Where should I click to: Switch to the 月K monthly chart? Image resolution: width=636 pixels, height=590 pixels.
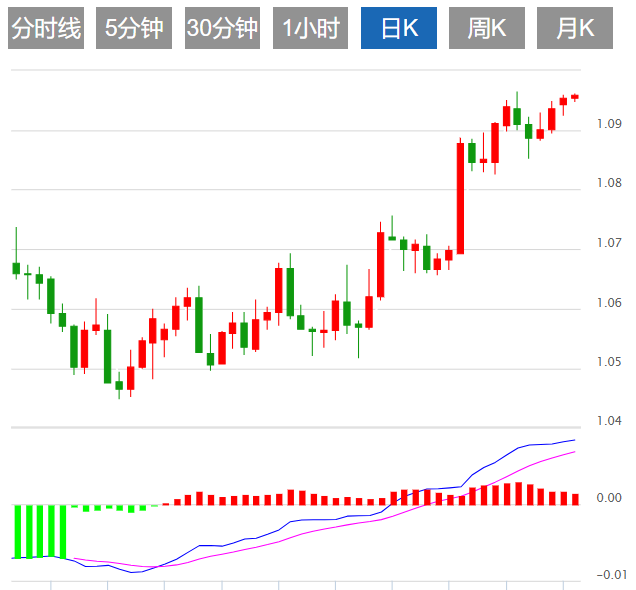[575, 28]
